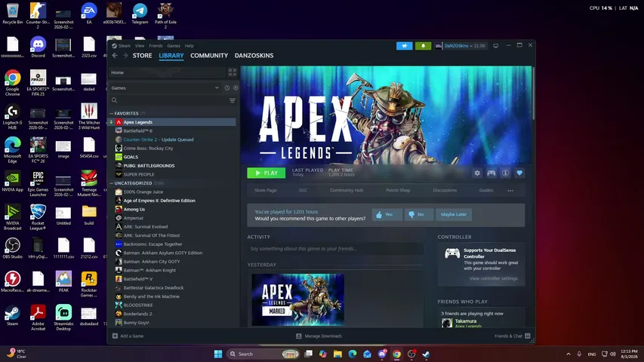Image resolution: width=644 pixels, height=362 pixels.
Task: Open the Community Hub link
Action: point(347,191)
